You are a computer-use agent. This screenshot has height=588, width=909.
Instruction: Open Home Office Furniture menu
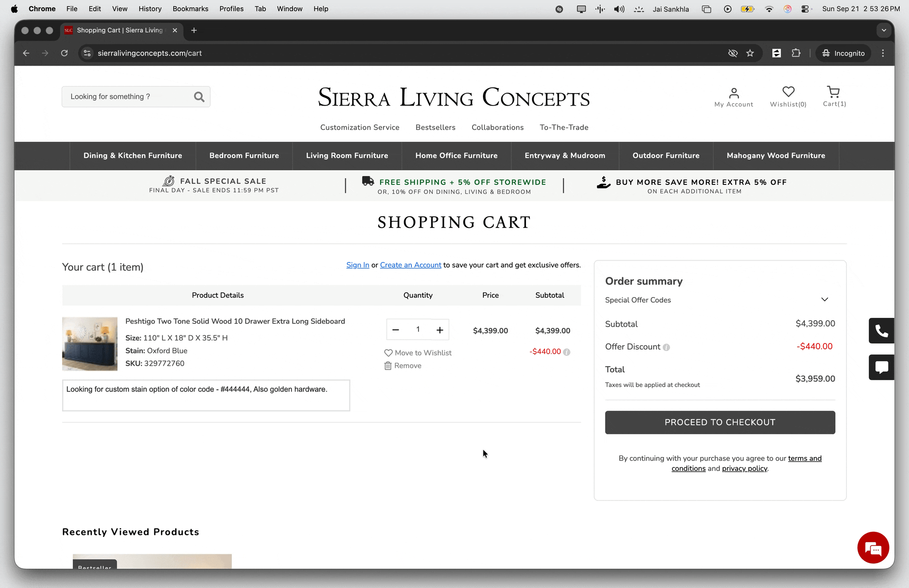coord(456,156)
